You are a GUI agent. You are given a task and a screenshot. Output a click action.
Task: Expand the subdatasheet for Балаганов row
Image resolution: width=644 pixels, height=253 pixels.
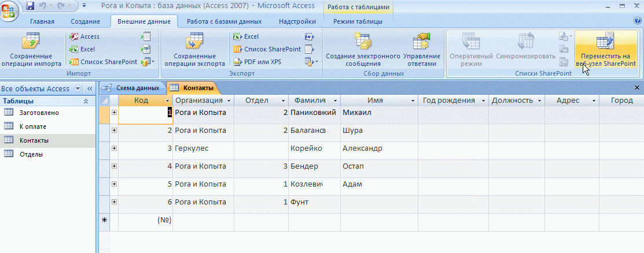point(114,131)
